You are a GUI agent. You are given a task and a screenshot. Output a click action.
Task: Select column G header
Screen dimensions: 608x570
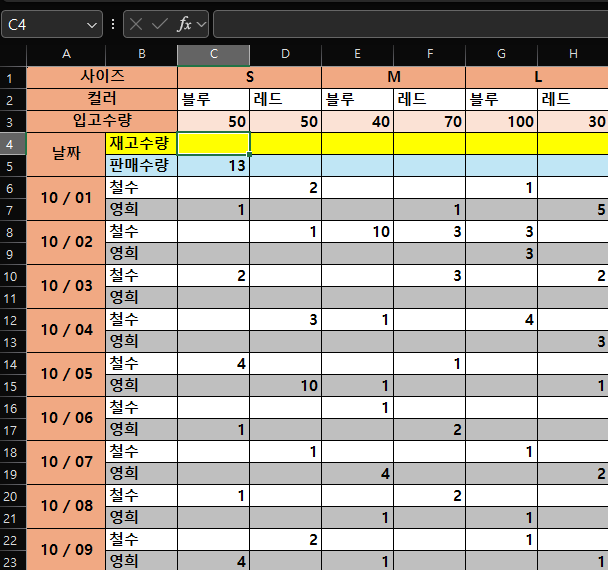pyautogui.click(x=501, y=54)
